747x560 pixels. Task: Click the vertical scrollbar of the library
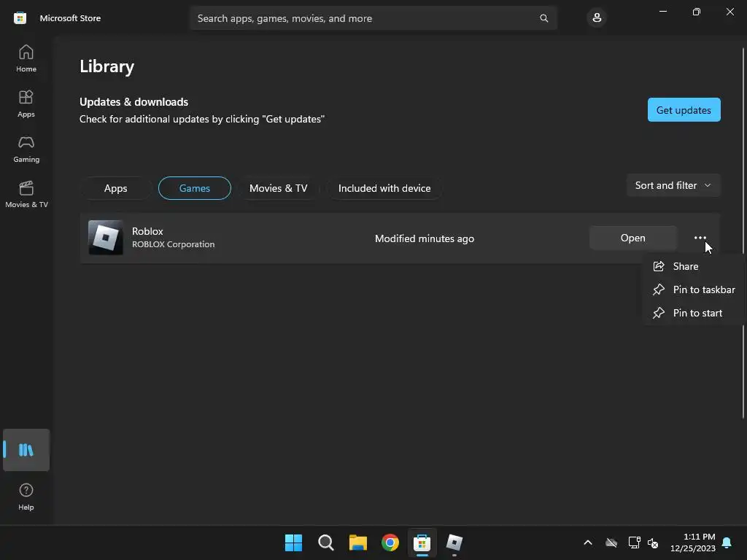point(743,233)
